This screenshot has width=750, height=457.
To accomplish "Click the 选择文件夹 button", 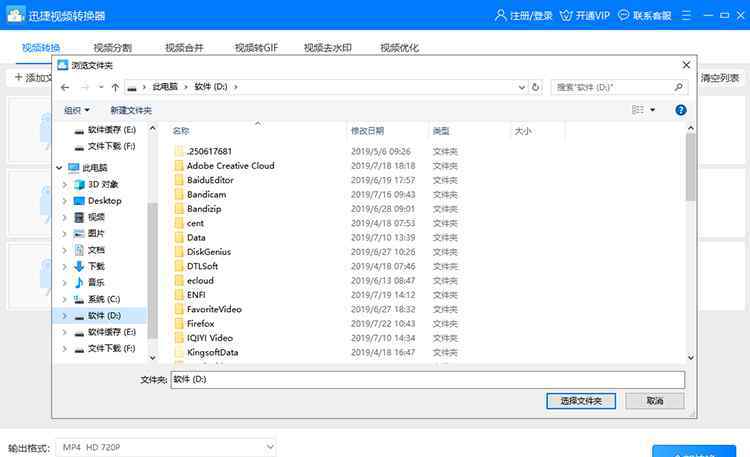I will pyautogui.click(x=581, y=401).
